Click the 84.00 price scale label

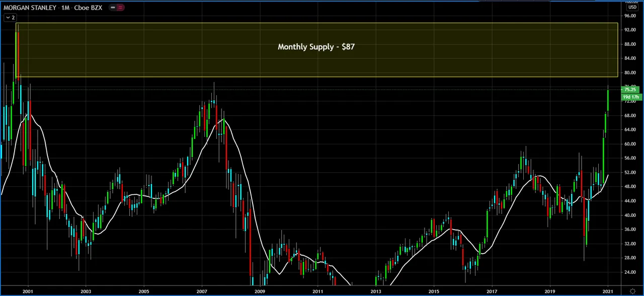pos(630,58)
